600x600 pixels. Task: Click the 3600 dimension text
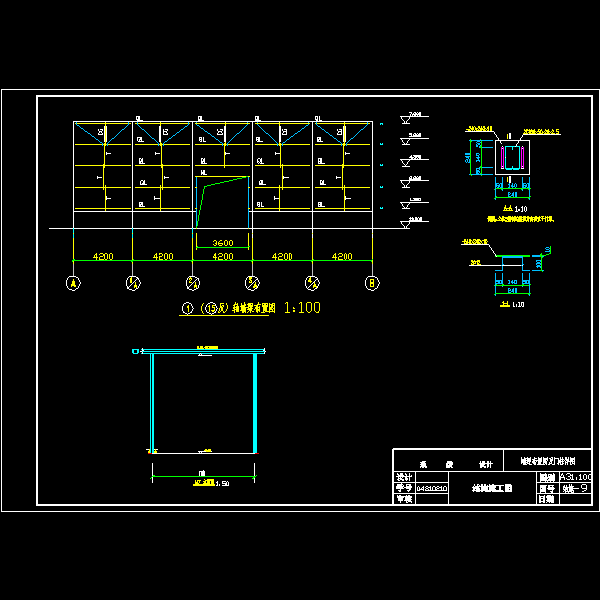(x=222, y=243)
